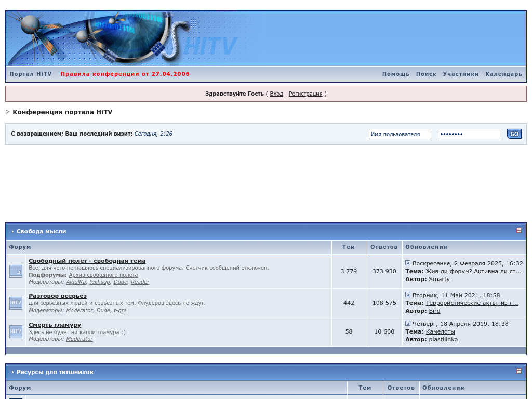Click the Регистрация link
The width and height of the screenshot is (532, 399).
[305, 94]
